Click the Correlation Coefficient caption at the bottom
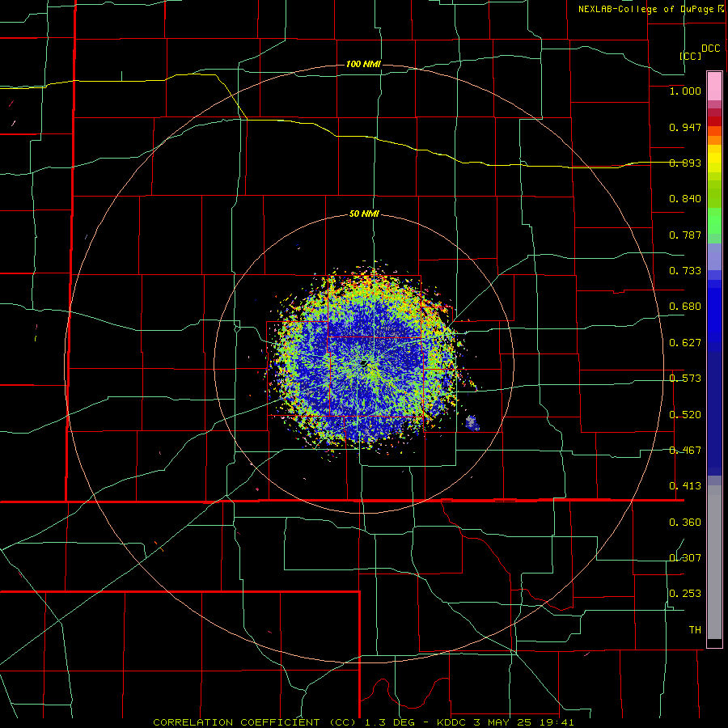Screen dimensions: 728x728 [x=363, y=722]
